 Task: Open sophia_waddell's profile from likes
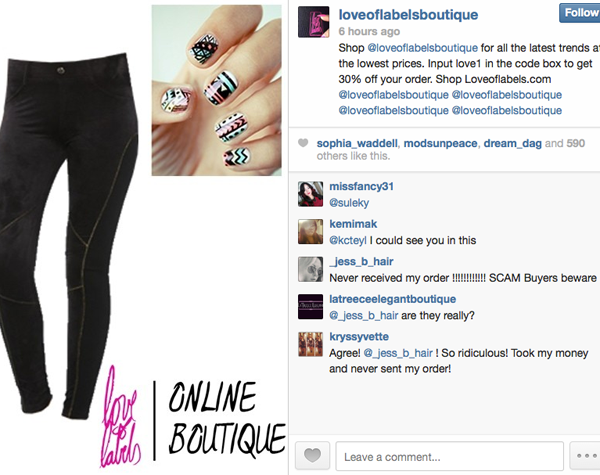(357, 143)
